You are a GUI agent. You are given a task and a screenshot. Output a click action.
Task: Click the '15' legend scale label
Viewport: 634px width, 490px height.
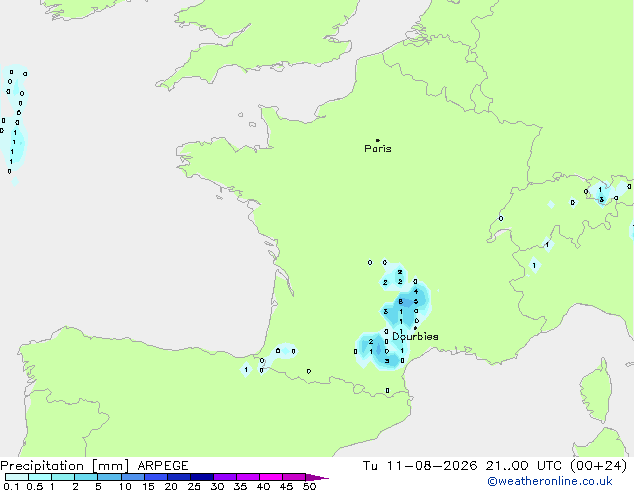pyautogui.click(x=148, y=486)
